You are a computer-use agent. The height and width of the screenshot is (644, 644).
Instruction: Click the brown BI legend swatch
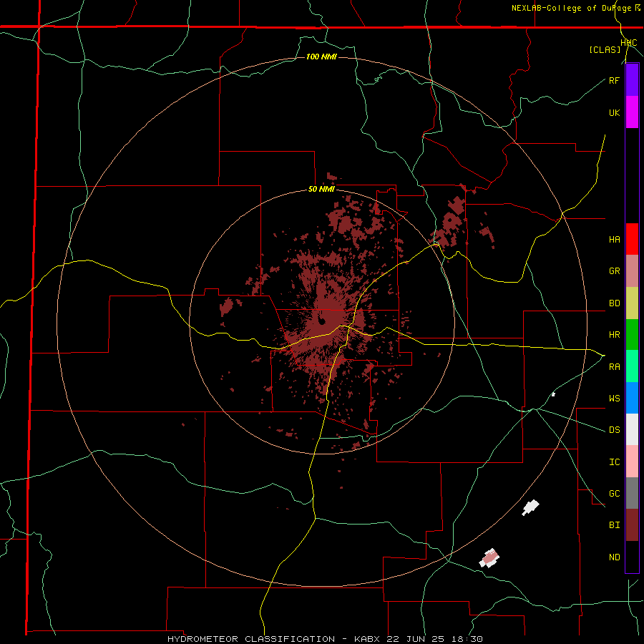(632, 525)
